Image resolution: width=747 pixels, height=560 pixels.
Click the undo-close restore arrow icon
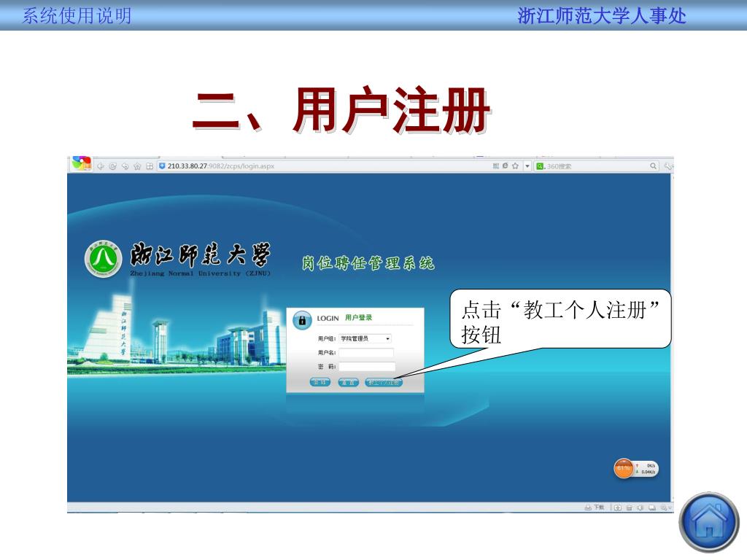point(125,166)
